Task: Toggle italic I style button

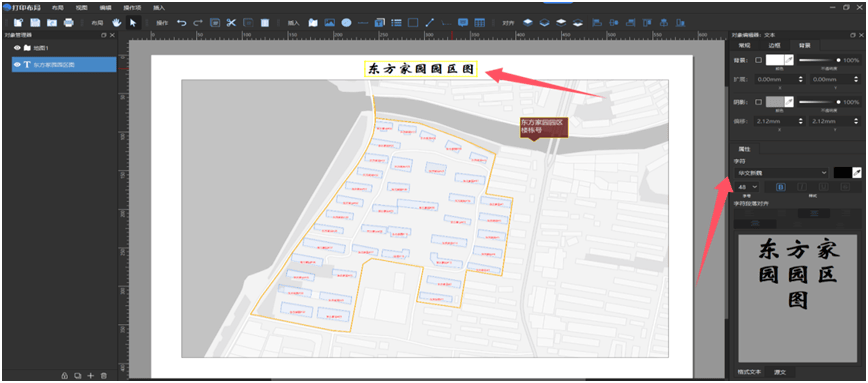Action: [x=801, y=187]
